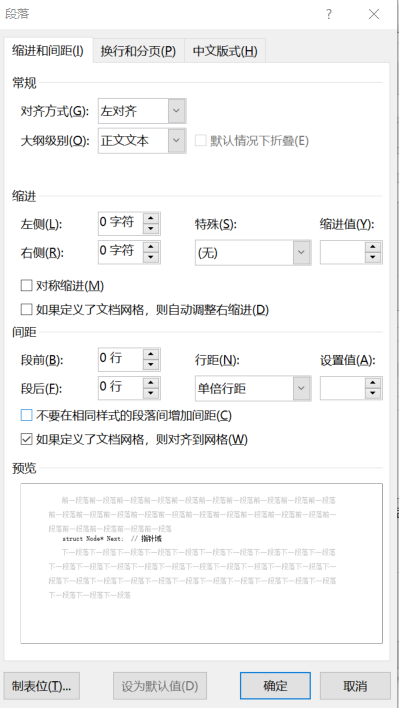The width and height of the screenshot is (399, 708).
Task: Decrease 段后 spacing with down arrow
Action: point(151,393)
